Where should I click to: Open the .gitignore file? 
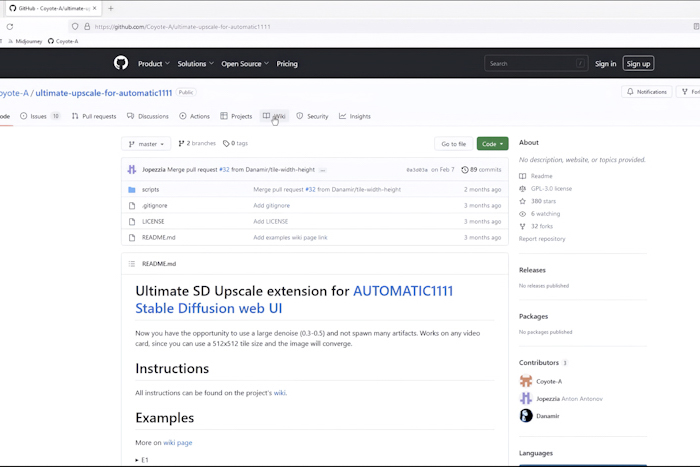(154, 205)
